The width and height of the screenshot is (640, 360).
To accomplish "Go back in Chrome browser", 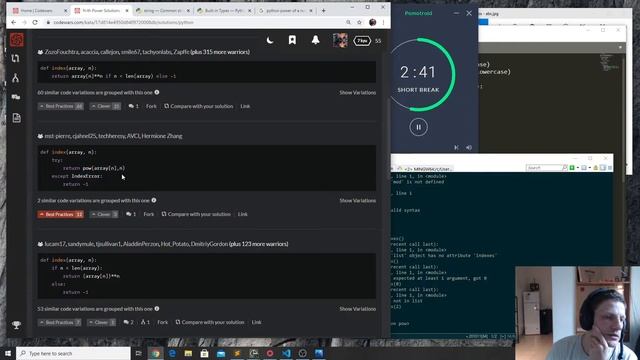I will pos(13,22).
